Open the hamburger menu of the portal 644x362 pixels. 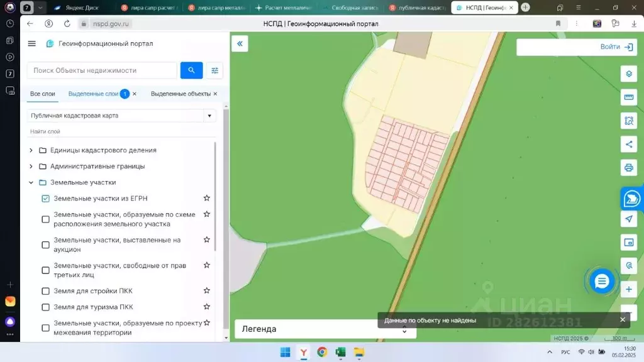pyautogui.click(x=31, y=43)
